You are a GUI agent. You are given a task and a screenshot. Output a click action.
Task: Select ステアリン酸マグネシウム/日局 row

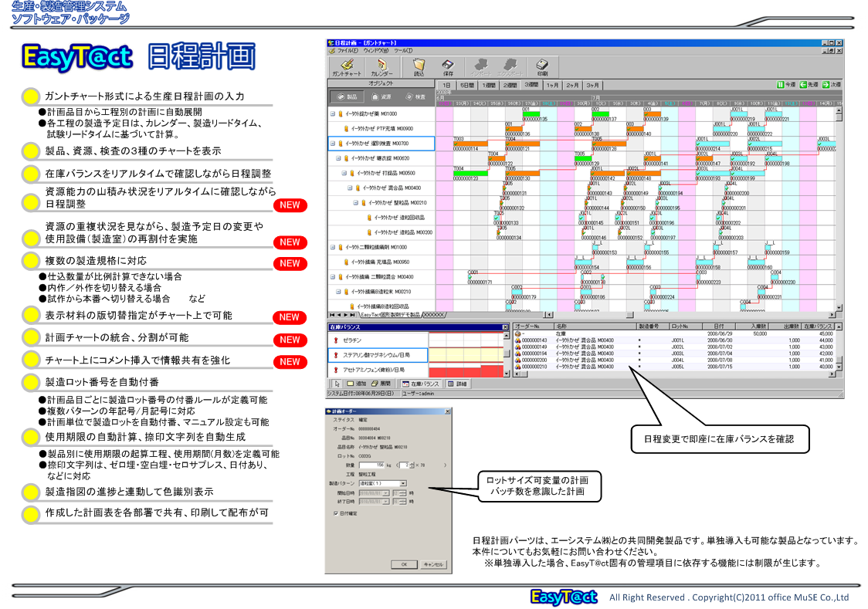tap(377, 355)
